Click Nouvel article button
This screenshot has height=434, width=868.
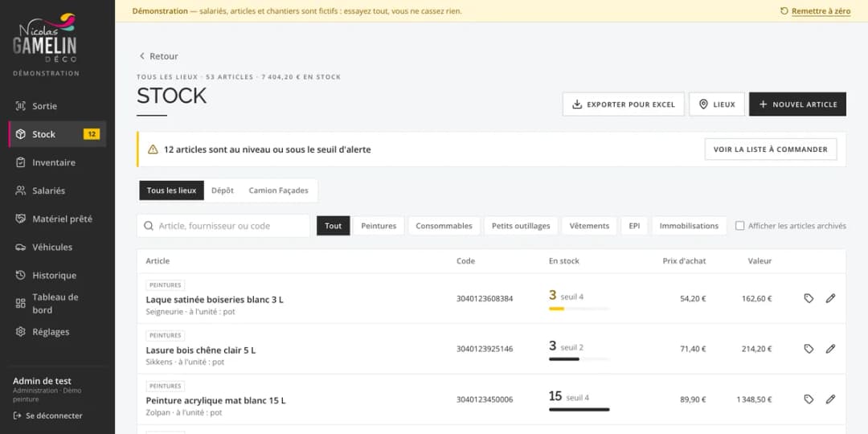click(x=798, y=104)
